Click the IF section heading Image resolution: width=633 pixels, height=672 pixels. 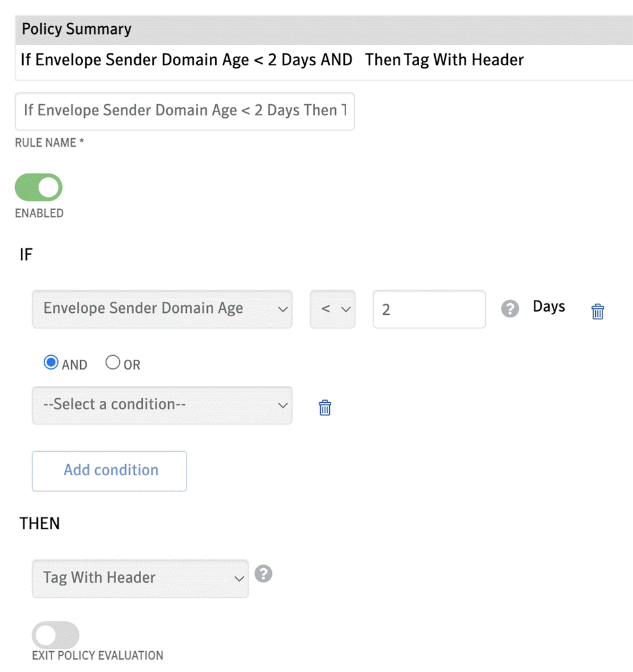[x=25, y=255]
